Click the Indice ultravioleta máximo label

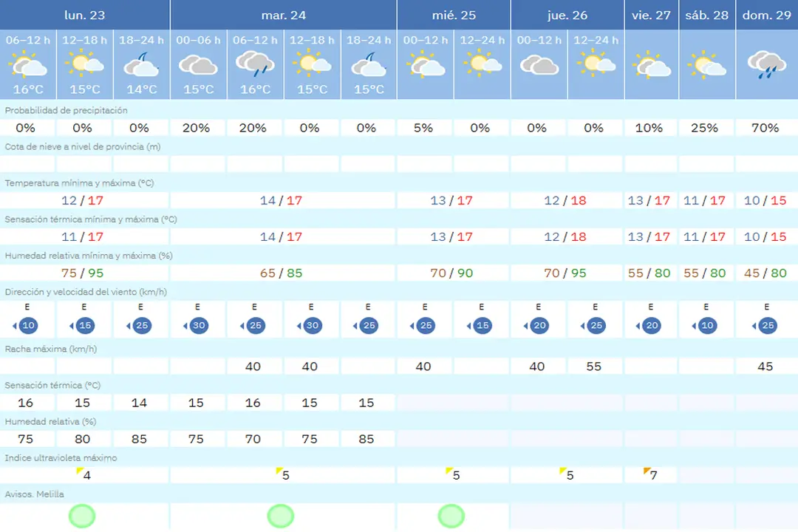pos(61,457)
